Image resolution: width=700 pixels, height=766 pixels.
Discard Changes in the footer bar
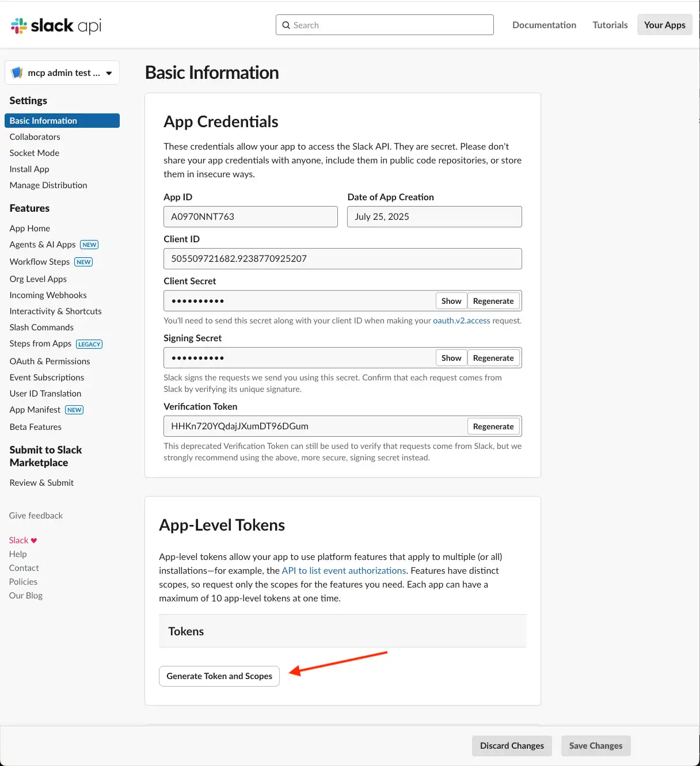point(512,746)
